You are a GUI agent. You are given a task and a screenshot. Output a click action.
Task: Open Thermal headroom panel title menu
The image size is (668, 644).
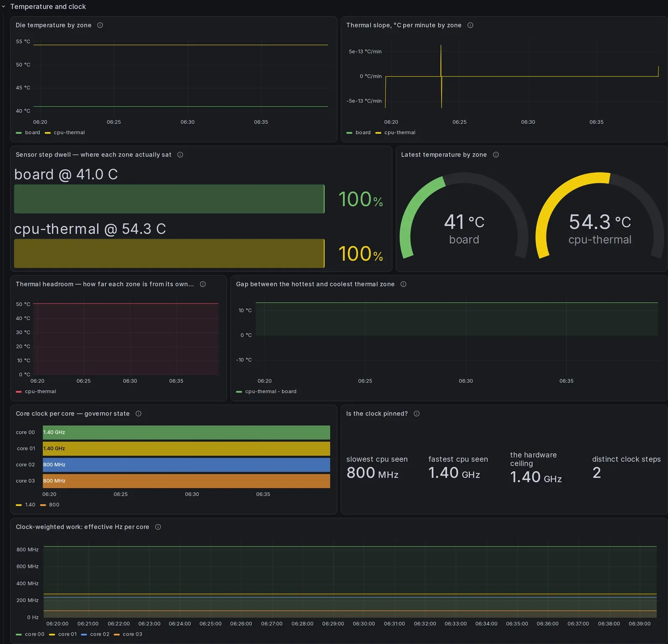click(x=105, y=284)
